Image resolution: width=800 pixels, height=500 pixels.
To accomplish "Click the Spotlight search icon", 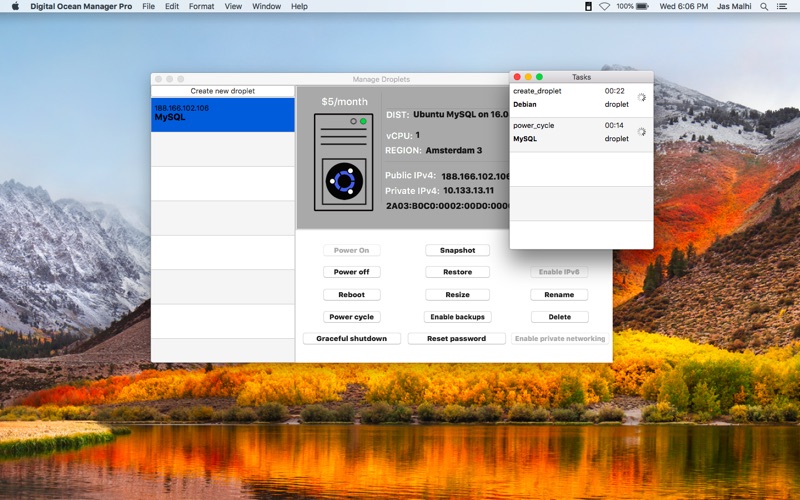I will [x=764, y=6].
